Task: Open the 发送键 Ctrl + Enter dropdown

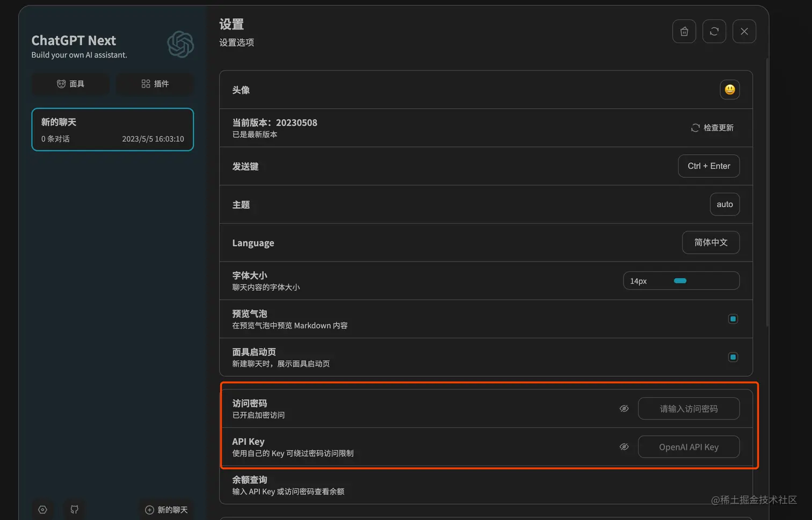Action: coord(708,166)
